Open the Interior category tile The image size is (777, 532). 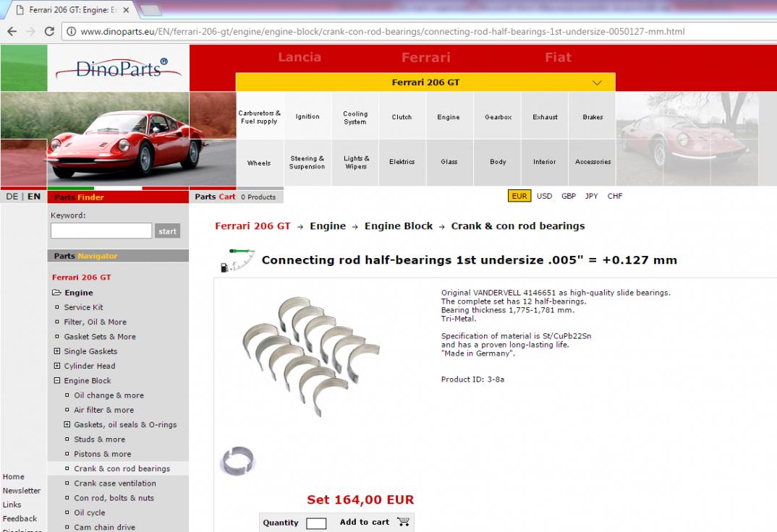(x=544, y=162)
